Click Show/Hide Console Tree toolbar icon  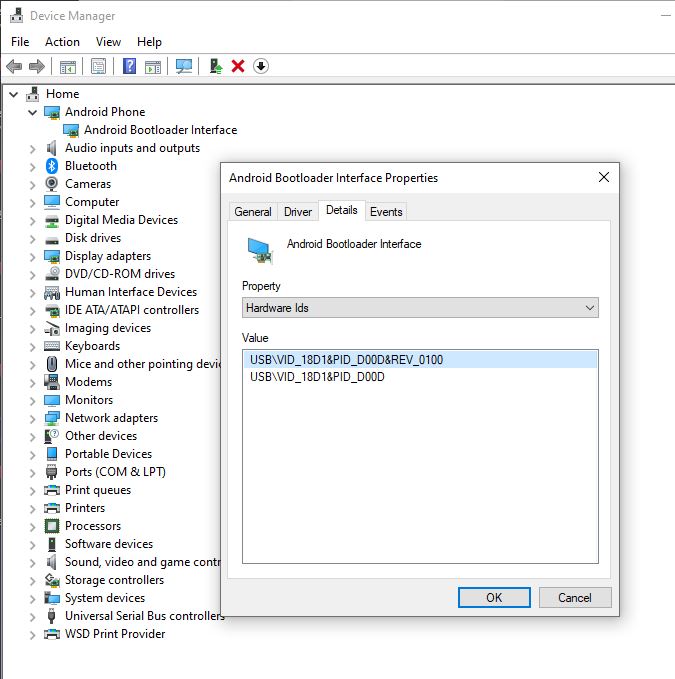[68, 67]
